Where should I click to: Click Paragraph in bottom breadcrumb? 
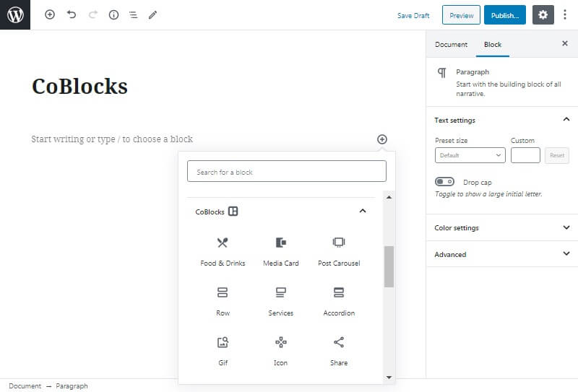click(72, 386)
